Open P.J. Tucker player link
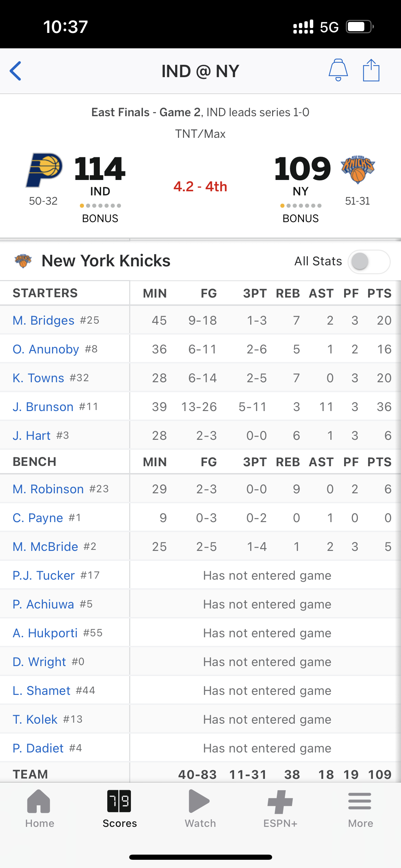The image size is (401, 868). (x=44, y=575)
